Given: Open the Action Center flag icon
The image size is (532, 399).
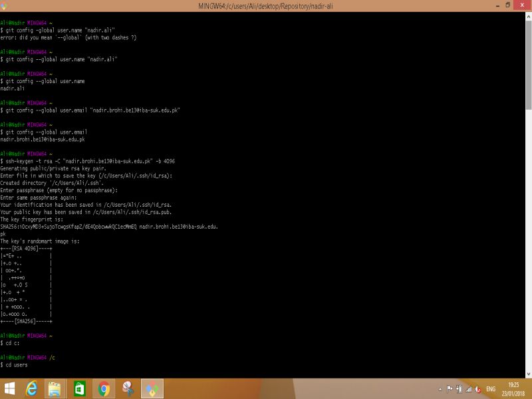Looking at the screenshot, I should [450, 389].
